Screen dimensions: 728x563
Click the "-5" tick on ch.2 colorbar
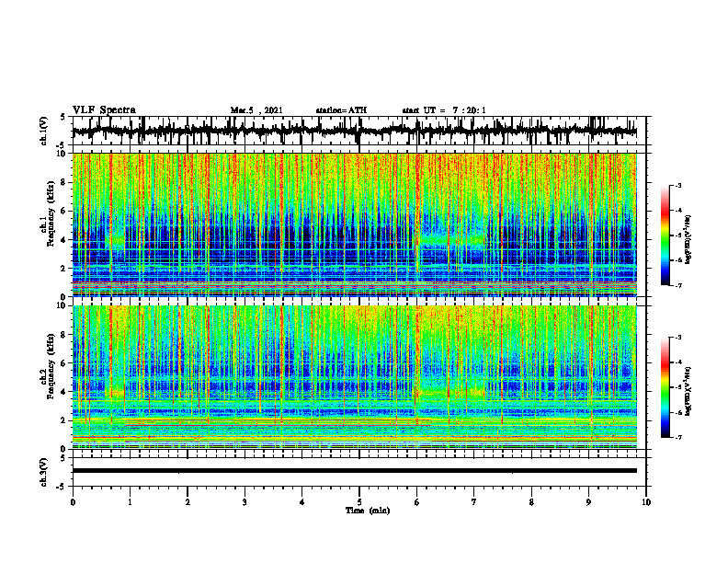point(678,387)
